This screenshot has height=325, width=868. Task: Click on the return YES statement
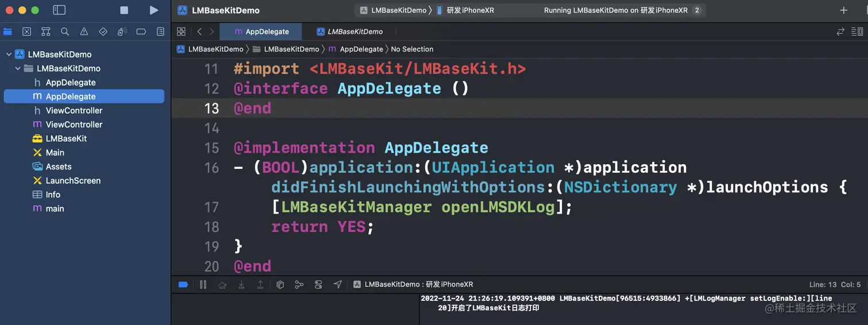click(323, 227)
